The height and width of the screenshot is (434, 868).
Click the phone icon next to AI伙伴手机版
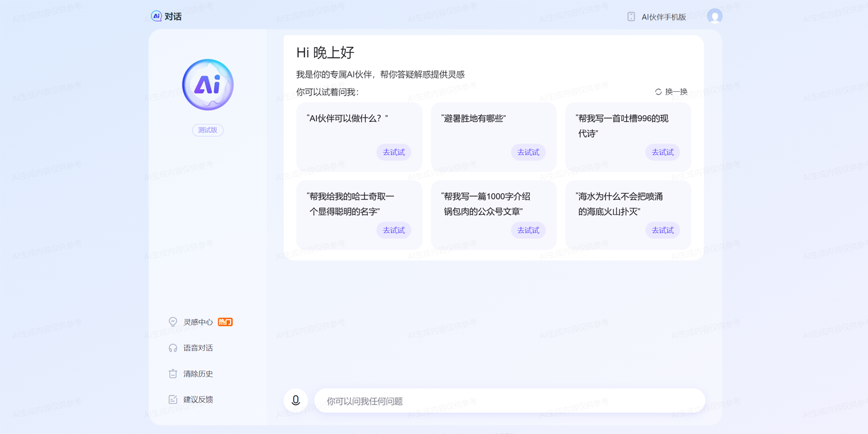point(631,17)
